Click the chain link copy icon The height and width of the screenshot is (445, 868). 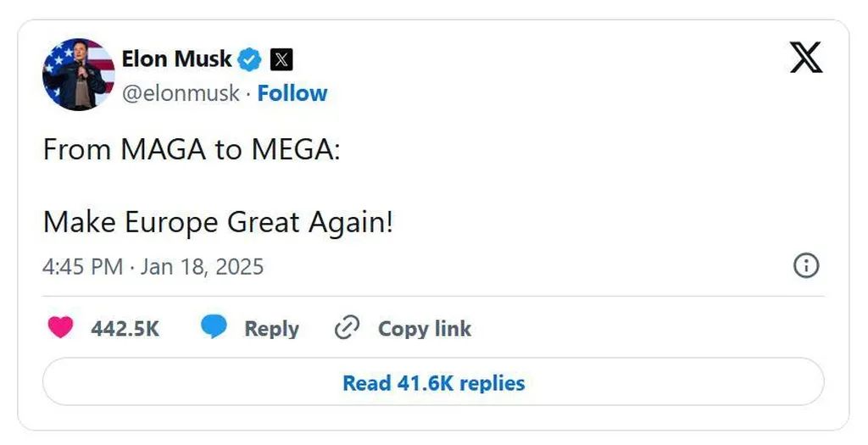(348, 328)
